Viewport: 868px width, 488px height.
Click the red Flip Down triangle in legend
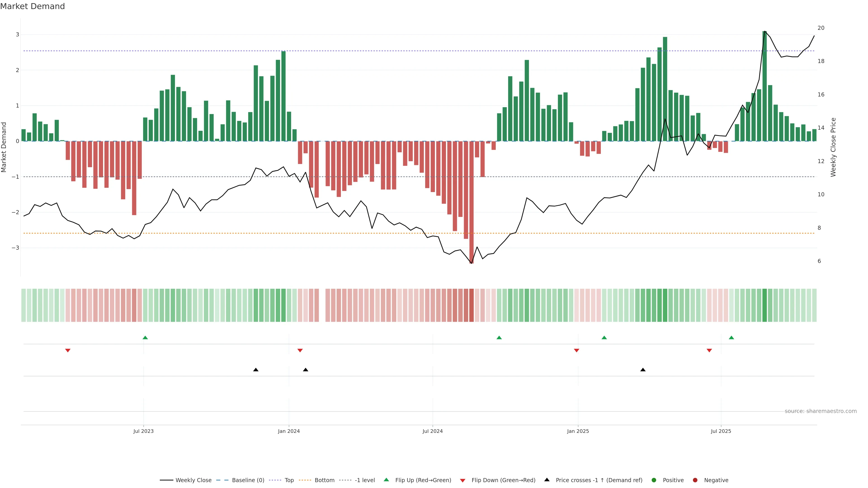tap(462, 480)
